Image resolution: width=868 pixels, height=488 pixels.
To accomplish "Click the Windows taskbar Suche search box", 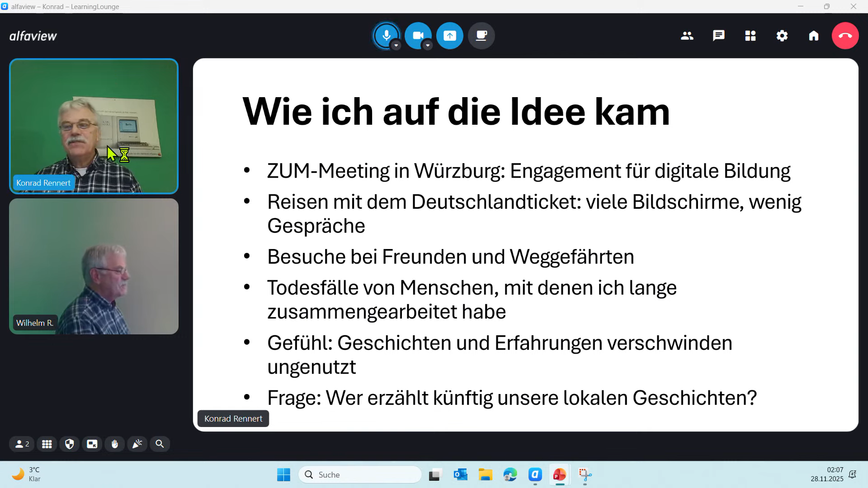I will point(360,474).
